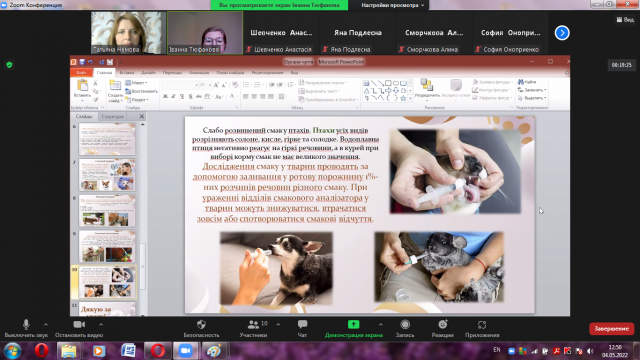Start recording with the Record button

pyautogui.click(x=405, y=328)
